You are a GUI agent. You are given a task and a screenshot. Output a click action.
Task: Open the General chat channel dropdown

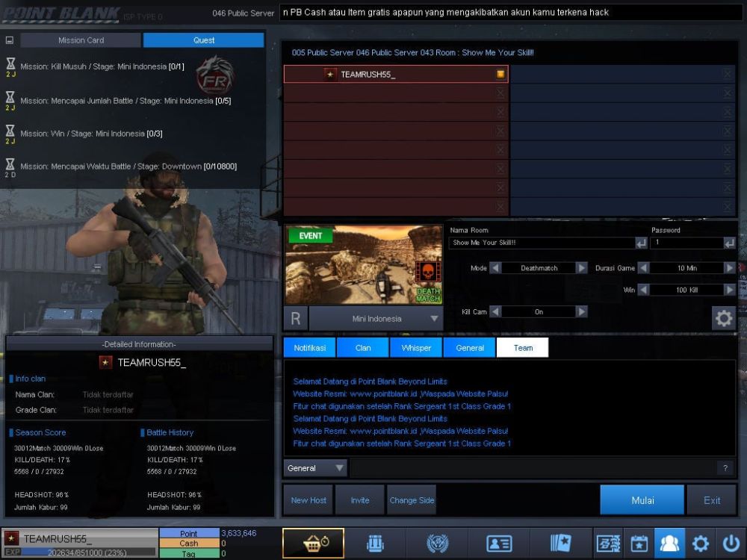tap(315, 468)
